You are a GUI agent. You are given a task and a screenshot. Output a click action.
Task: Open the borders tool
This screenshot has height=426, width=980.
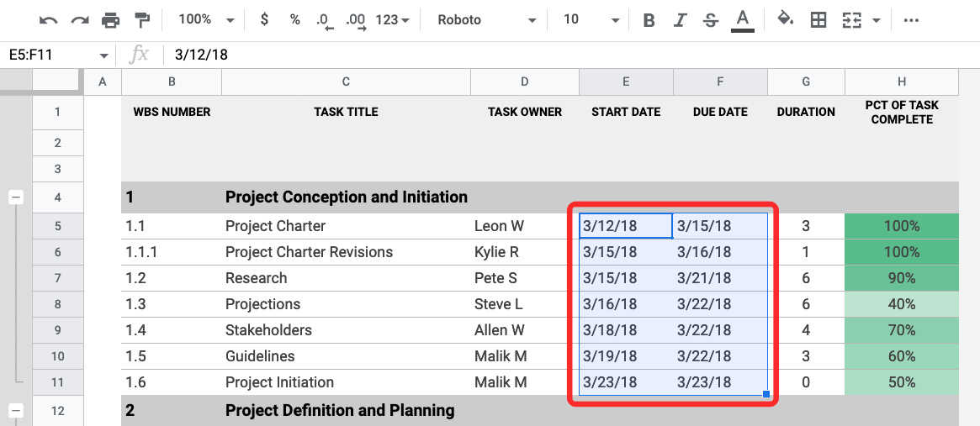click(x=818, y=20)
